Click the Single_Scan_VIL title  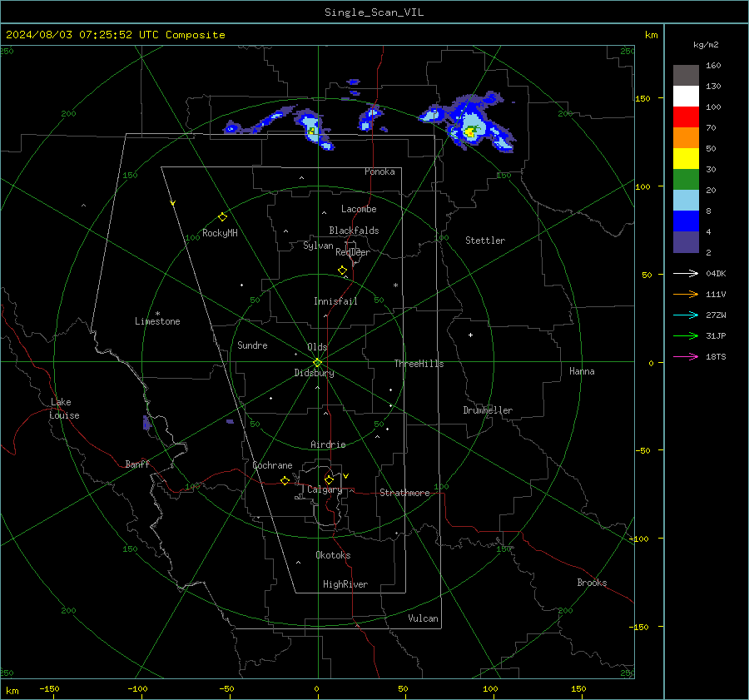(x=374, y=12)
